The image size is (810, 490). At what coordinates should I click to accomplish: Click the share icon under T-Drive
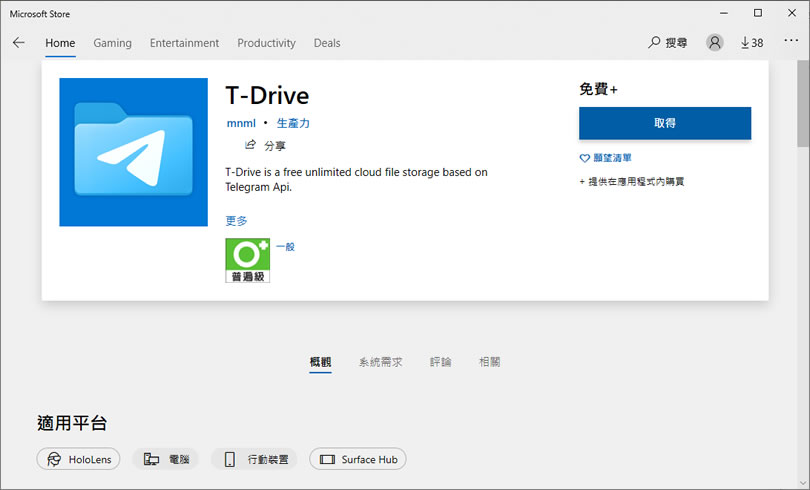251,145
